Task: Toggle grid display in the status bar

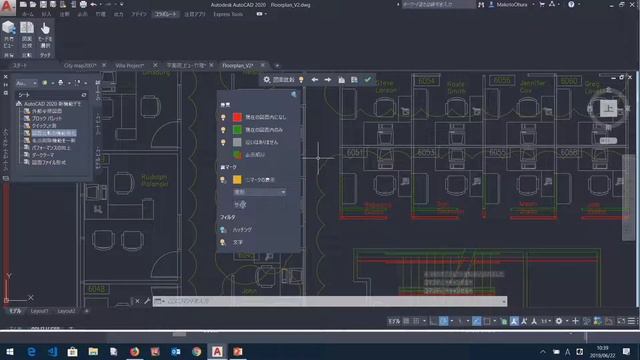Action: (x=406, y=321)
